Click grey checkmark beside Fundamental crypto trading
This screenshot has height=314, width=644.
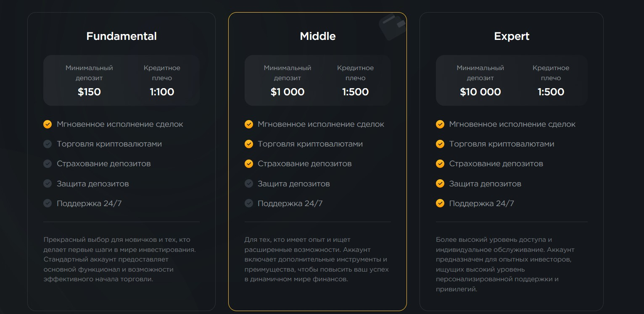click(48, 144)
